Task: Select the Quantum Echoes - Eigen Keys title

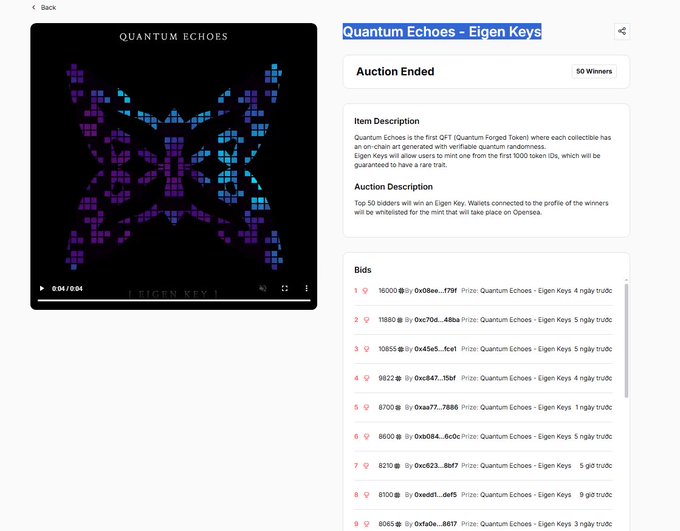Action: [442, 32]
